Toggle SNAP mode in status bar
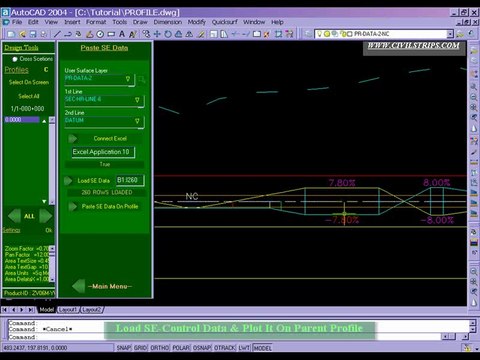Viewport: 480px width, 360px height. (123, 348)
